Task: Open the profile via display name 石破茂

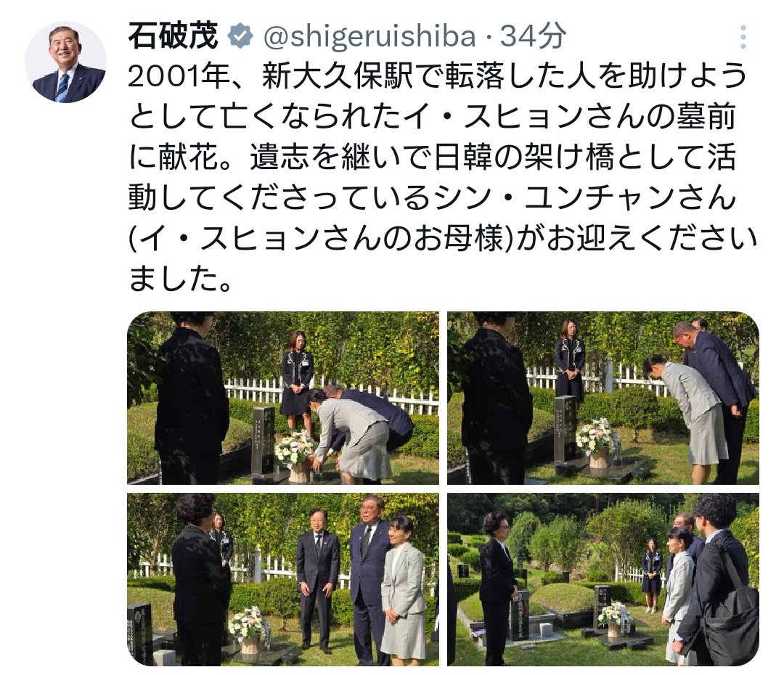Action: 173,36
